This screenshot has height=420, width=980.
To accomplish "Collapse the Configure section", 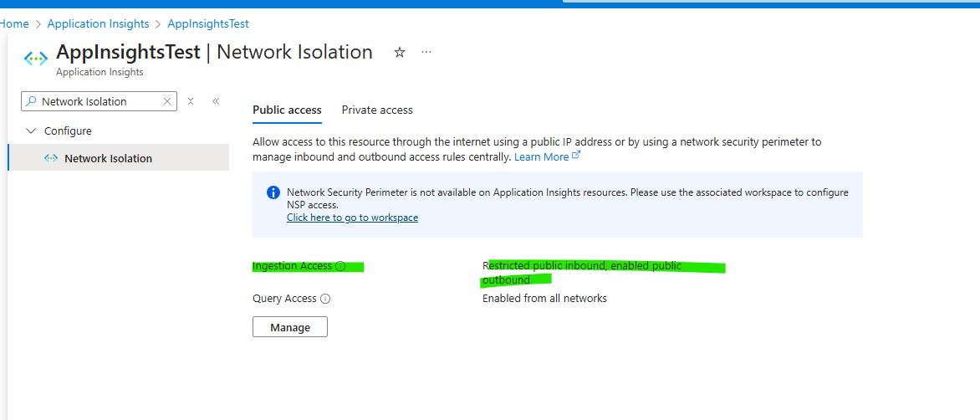I will (32, 131).
